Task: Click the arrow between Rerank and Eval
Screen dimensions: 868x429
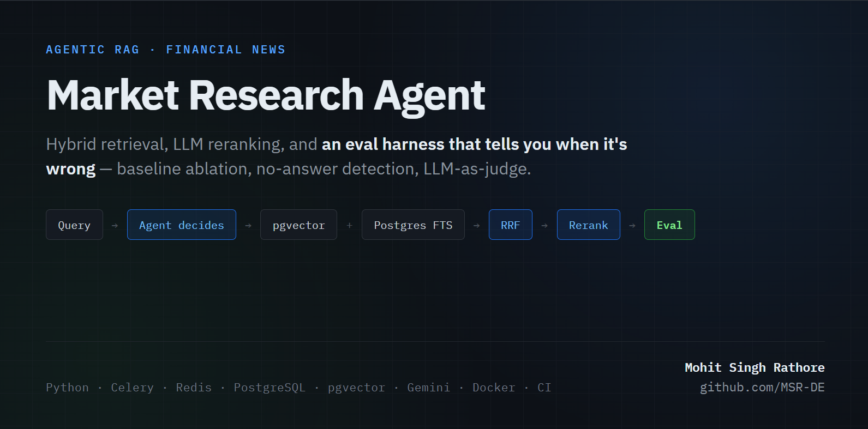Action: [632, 225]
